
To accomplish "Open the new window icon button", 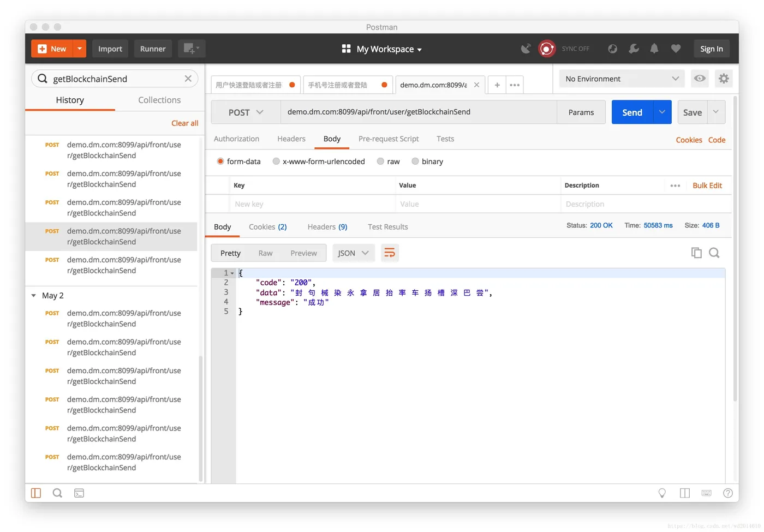I will pyautogui.click(x=191, y=49).
